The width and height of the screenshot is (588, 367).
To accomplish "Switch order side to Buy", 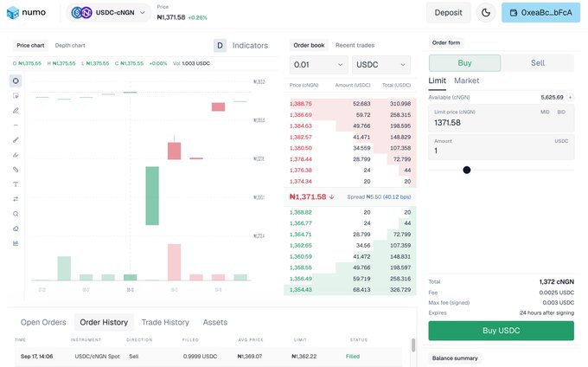I will click(464, 62).
